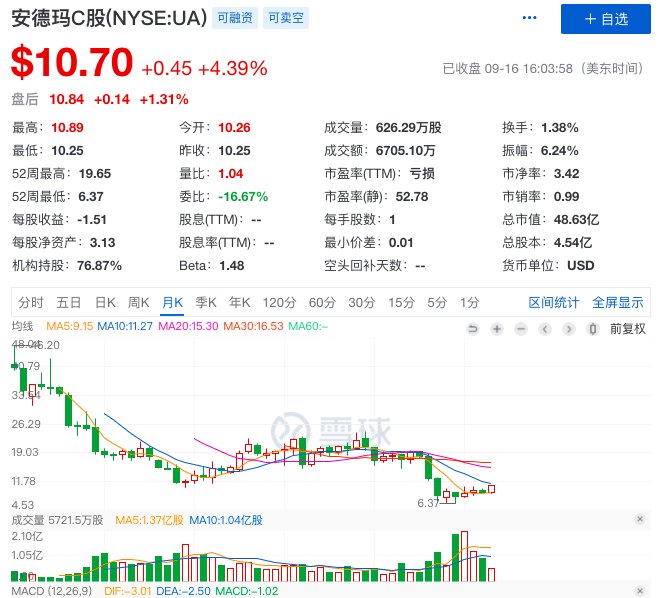Click the 市盈率(静) value 52.78
The image size is (672, 598).
coord(412,197)
